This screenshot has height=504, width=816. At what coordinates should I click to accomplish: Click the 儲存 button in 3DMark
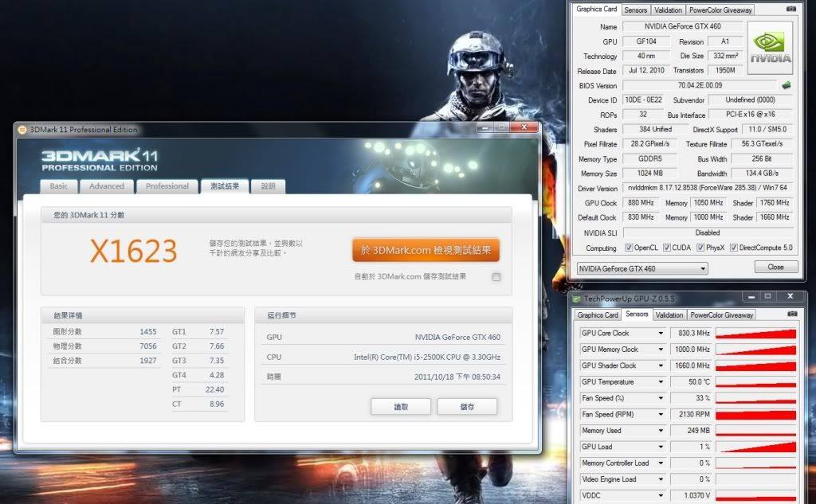[x=467, y=407]
